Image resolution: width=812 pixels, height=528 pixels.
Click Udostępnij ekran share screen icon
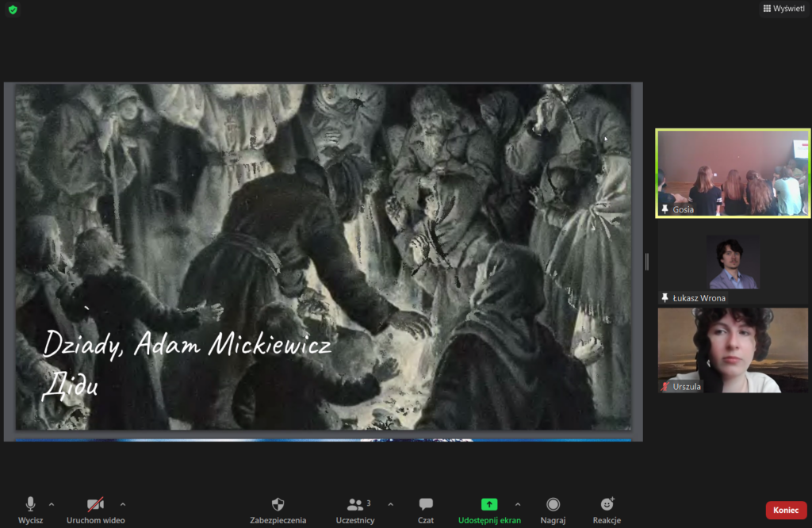(x=489, y=505)
